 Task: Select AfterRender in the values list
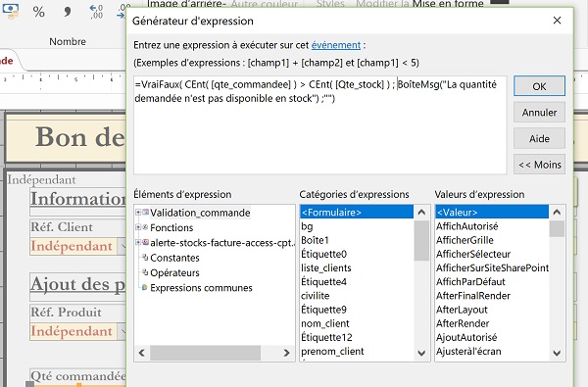(x=492, y=323)
